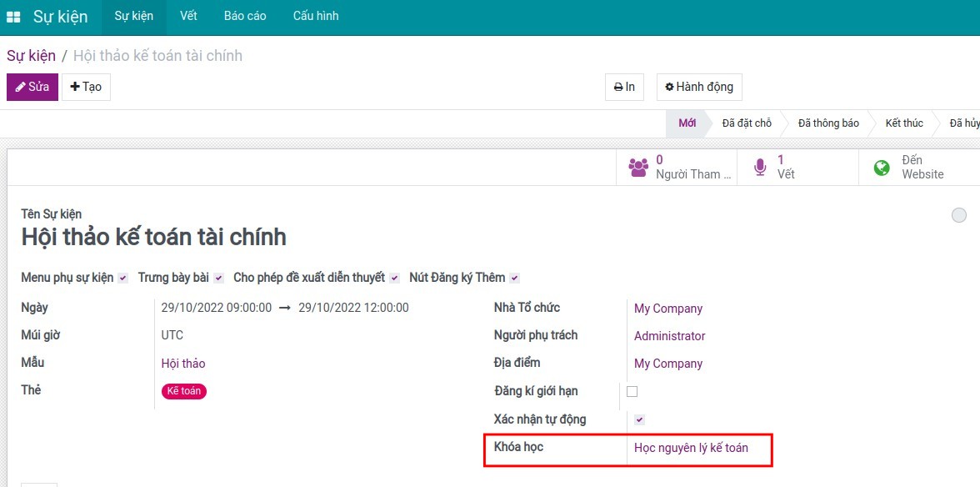980x487 pixels.
Task: Click the Hội thảo template link in Mẫu field
Action: pyautogui.click(x=182, y=363)
